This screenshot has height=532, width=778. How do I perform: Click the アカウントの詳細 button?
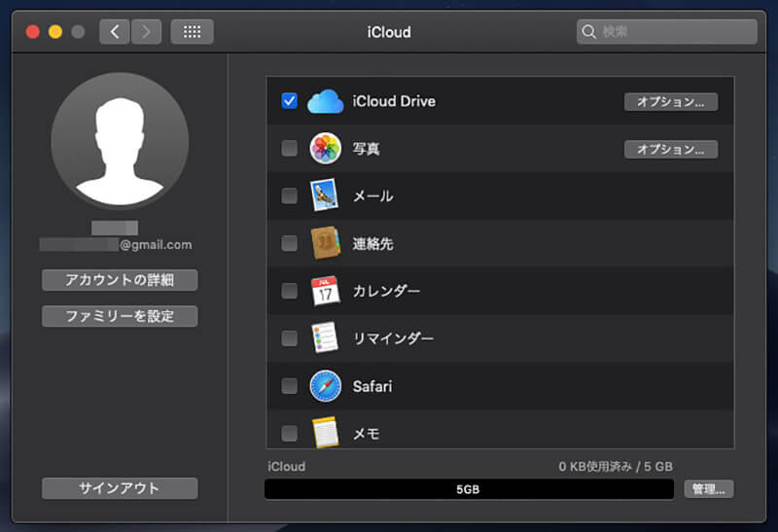120,280
